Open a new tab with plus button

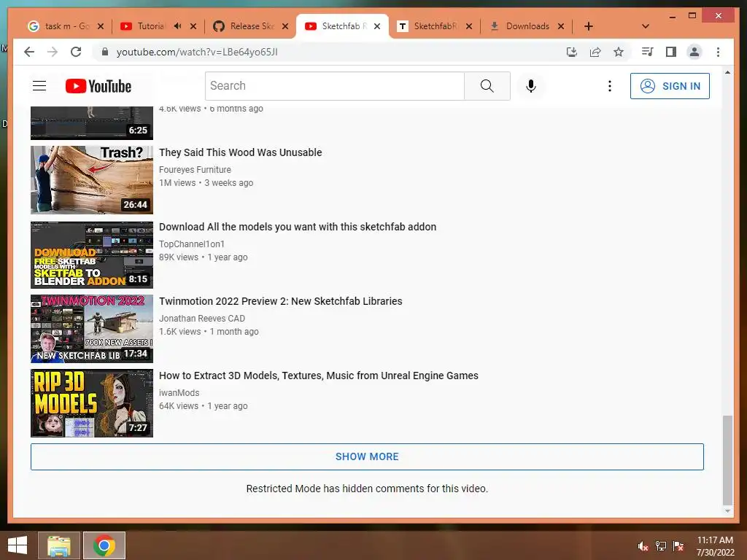(589, 26)
